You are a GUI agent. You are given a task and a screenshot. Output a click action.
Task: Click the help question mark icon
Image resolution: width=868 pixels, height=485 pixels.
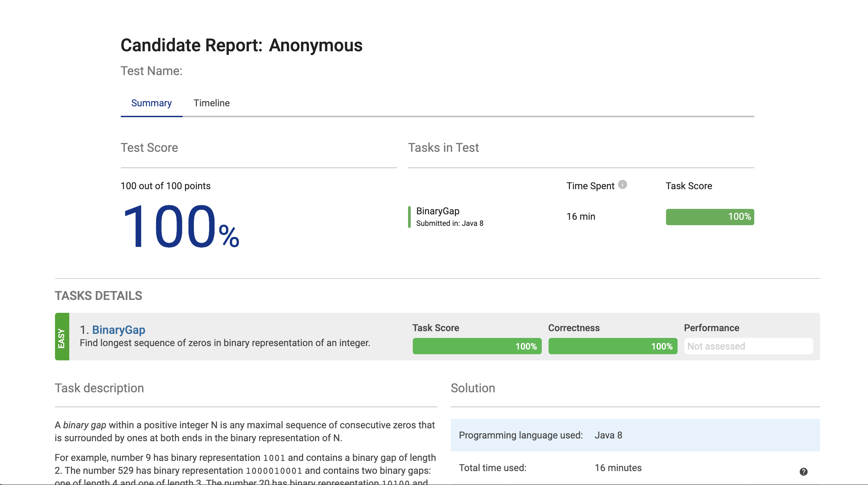coord(803,471)
